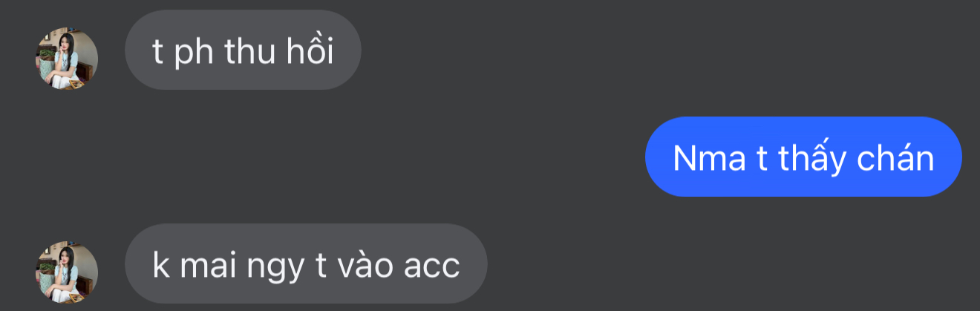This screenshot has width=980, height=311.
Task: Click the leading "k" in the last message
Action: click(160, 266)
